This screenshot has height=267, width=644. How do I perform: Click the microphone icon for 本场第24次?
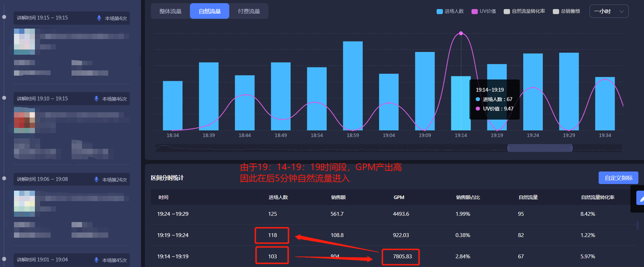tap(97, 180)
